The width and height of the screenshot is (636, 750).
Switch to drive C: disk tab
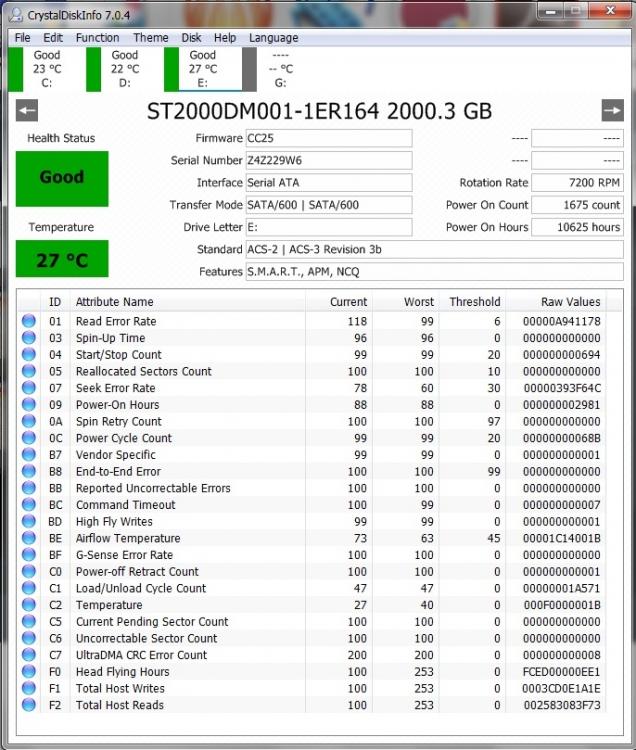47,69
